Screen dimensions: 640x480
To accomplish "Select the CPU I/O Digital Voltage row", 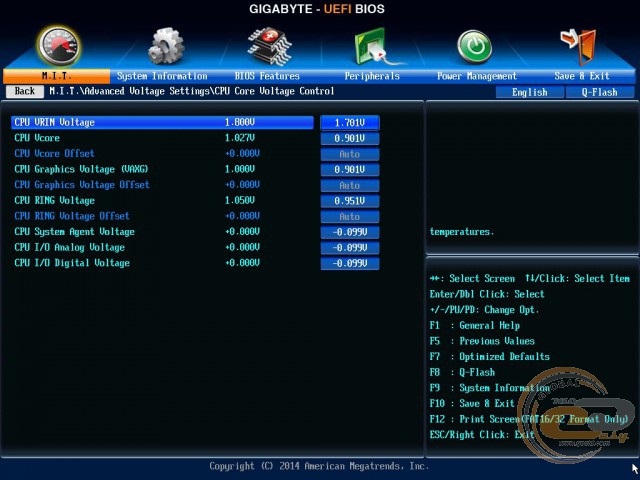I will 162,263.
